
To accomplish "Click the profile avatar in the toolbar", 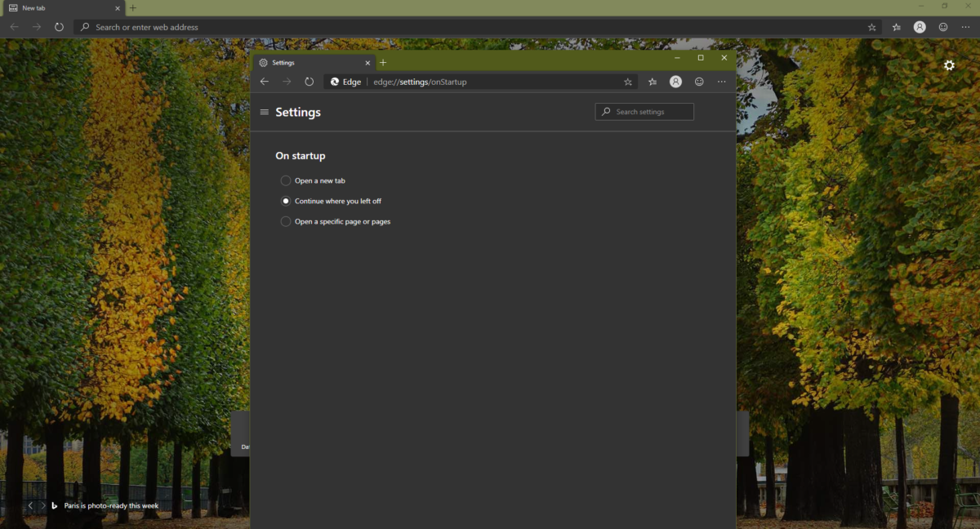I will 675,82.
